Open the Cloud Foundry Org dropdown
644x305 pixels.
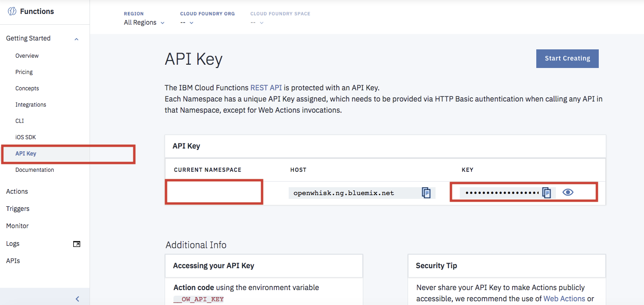[187, 22]
